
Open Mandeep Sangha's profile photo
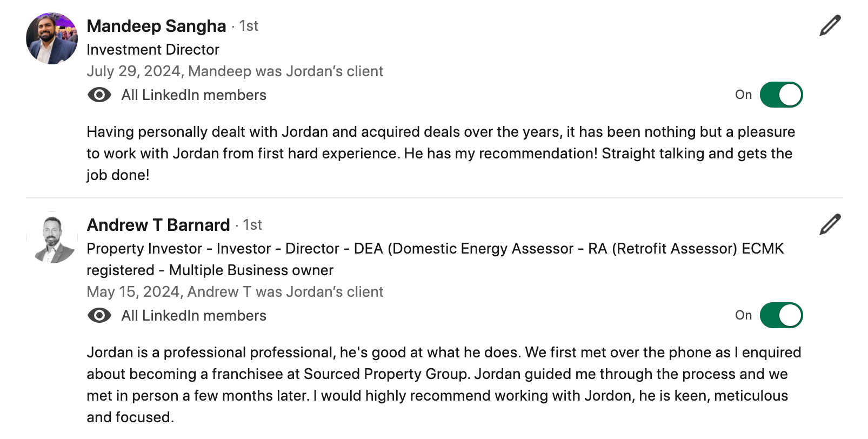[52, 38]
